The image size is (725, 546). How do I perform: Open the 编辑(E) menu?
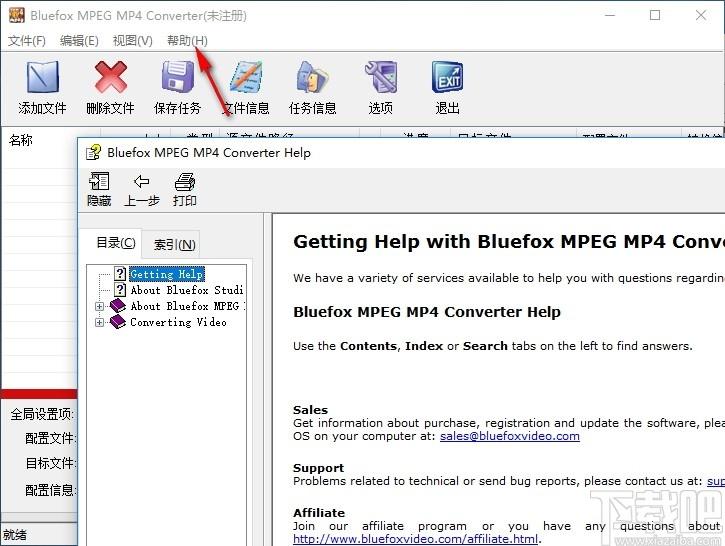[79, 41]
